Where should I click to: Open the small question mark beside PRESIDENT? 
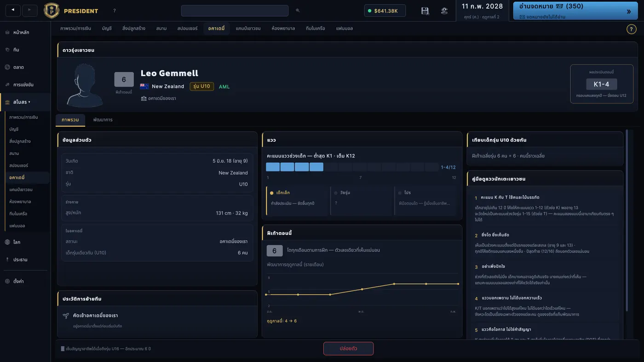click(115, 11)
